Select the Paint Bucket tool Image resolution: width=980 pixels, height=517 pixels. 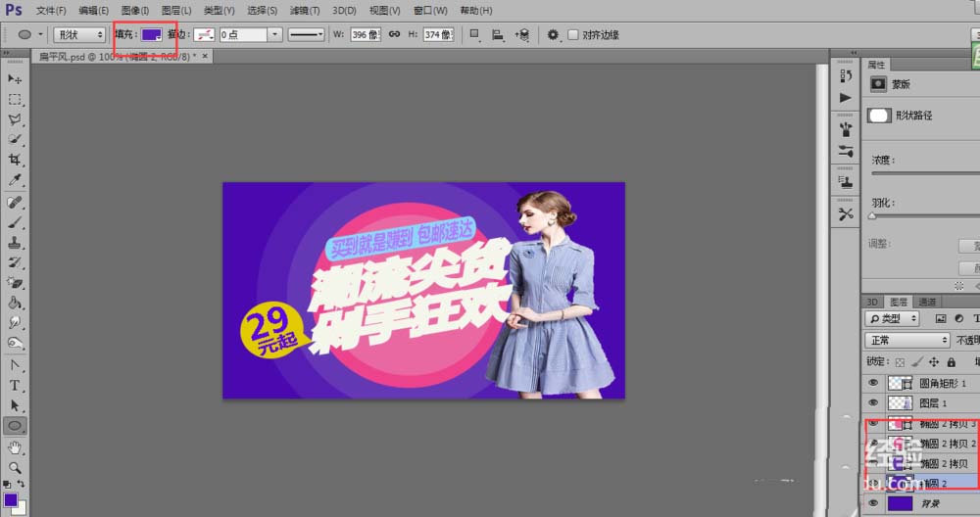click(15, 303)
